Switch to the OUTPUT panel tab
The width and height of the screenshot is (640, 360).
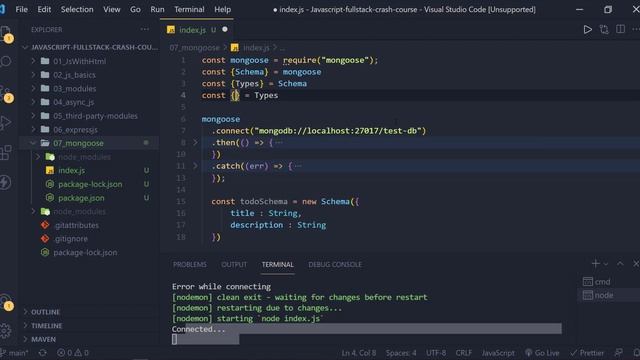click(234, 264)
